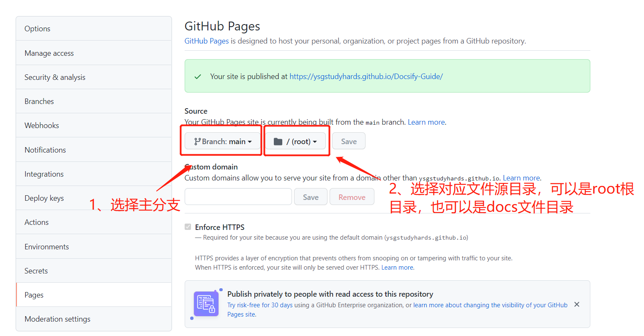The height and width of the screenshot is (336, 644).
Task: Open Learn more link for custom domains
Action: (521, 178)
